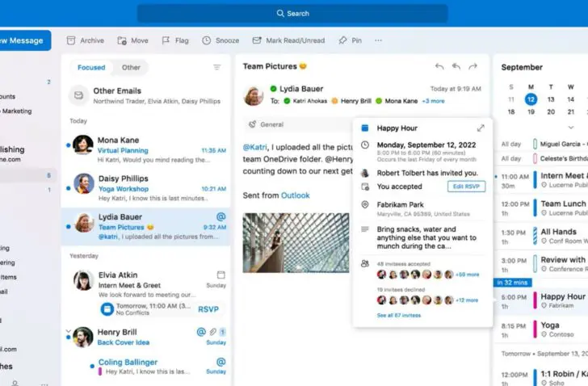The image size is (588, 386).
Task: Reply to the Team Pictures email
Action: [439, 66]
